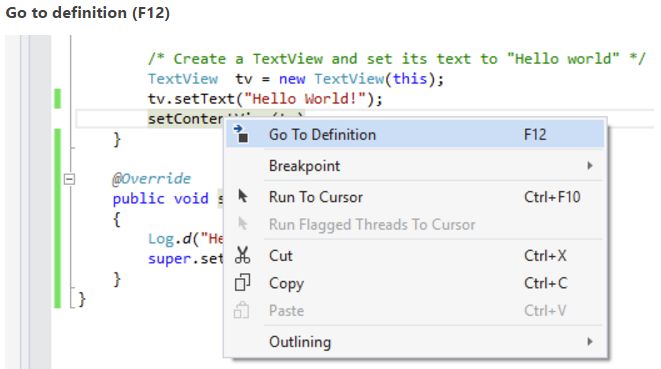Click the this keyword in constructor call

(x=410, y=78)
